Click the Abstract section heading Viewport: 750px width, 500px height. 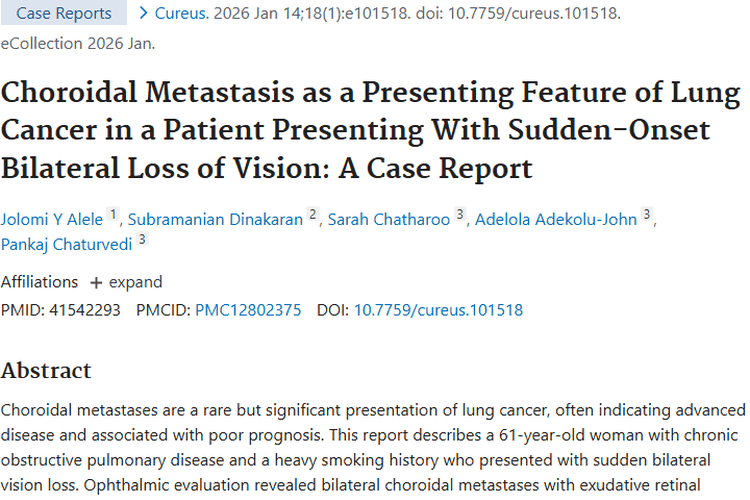pyautogui.click(x=46, y=370)
